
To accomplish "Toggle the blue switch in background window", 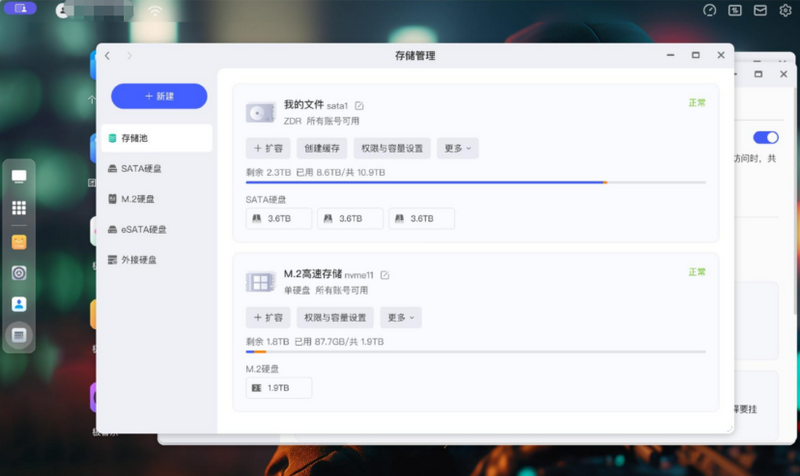I will [766, 138].
